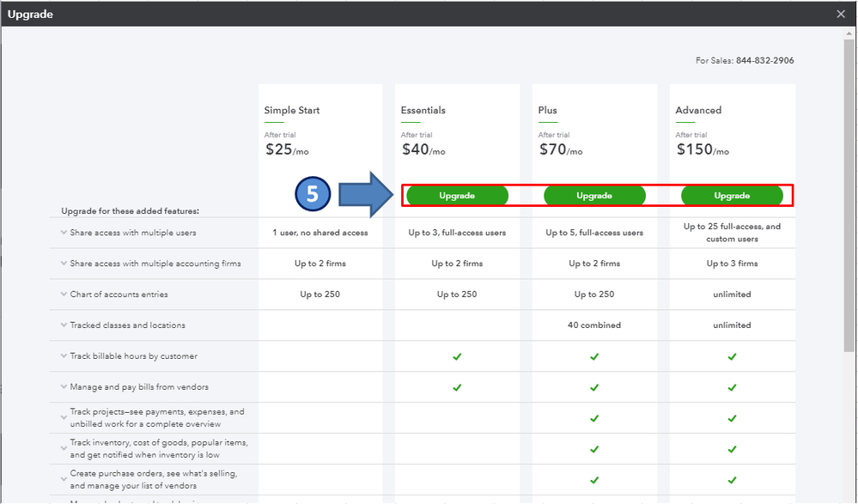Viewport: 858px width, 504px height.
Task: Expand Share access with multiple users row
Action: click(x=64, y=233)
